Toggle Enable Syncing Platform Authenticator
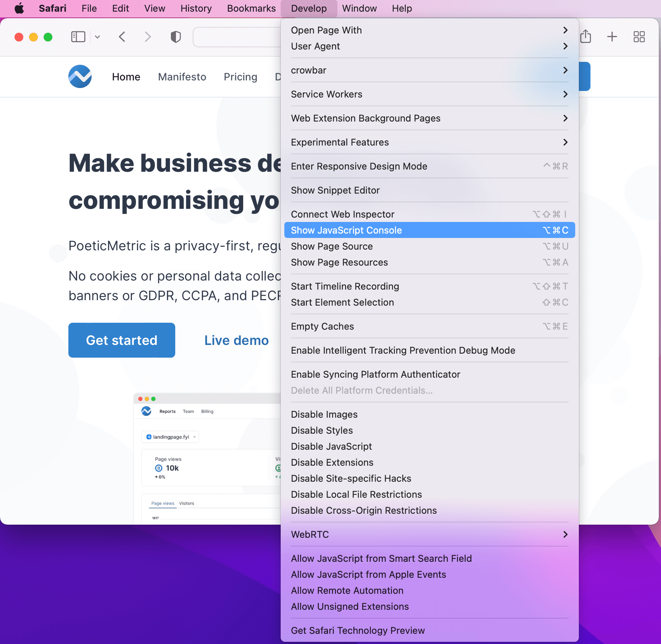This screenshot has width=661, height=644. point(429,374)
